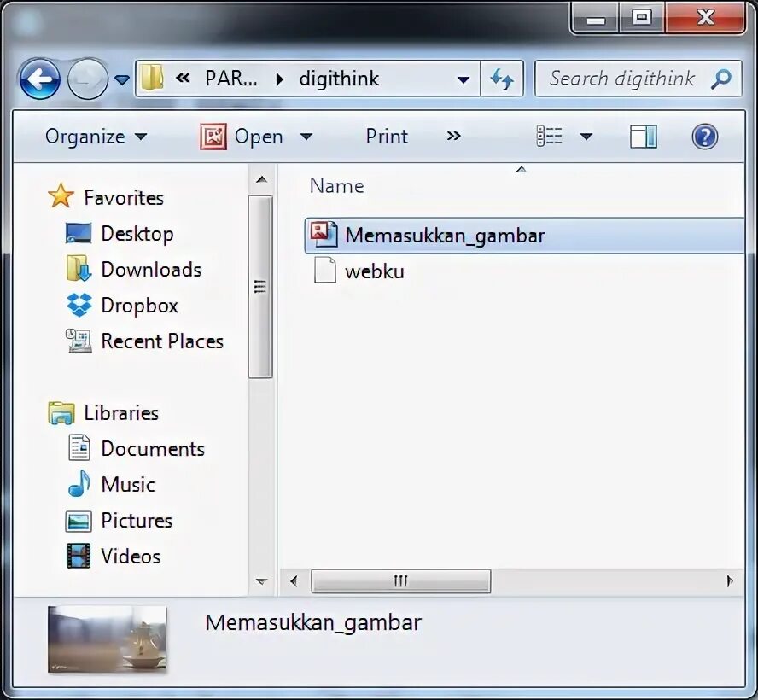This screenshot has height=700, width=758.
Task: Click the Downloads folder icon
Action: [x=79, y=268]
